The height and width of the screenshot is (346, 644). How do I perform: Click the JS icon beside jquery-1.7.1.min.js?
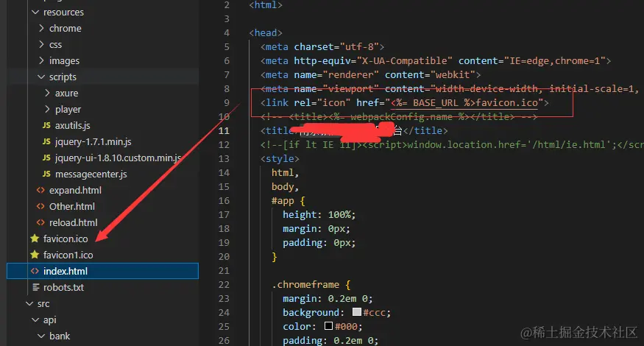pos(47,141)
